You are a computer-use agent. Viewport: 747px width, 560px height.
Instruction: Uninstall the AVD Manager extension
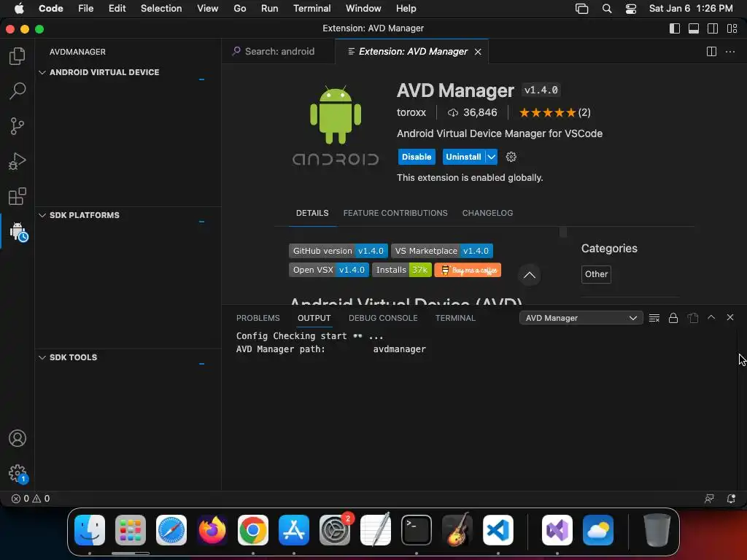[463, 157]
